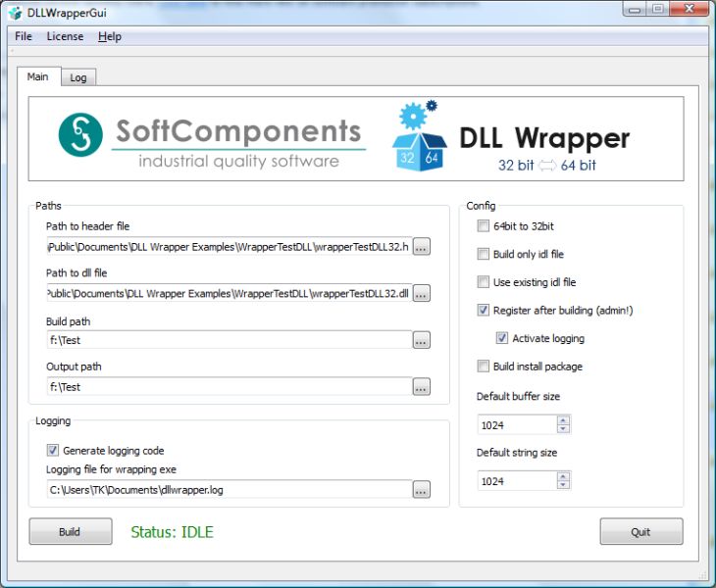
Task: Browse for the dll file path
Action: point(421,293)
